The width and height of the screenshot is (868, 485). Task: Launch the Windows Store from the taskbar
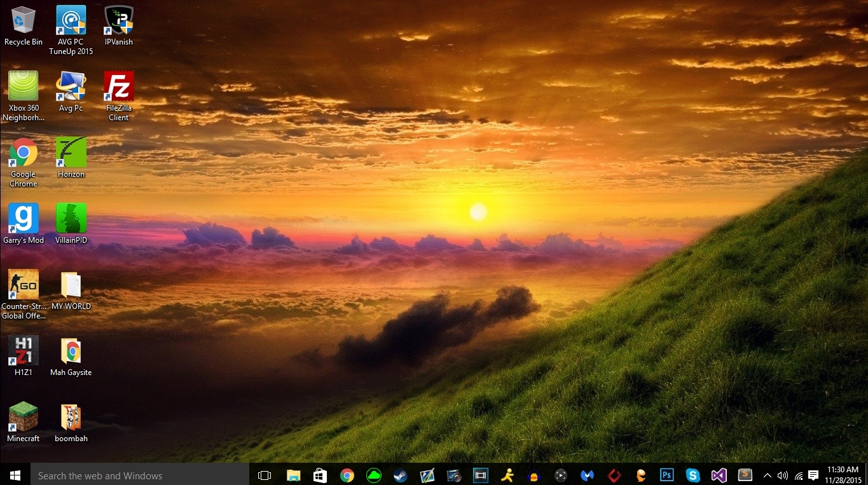coord(320,475)
